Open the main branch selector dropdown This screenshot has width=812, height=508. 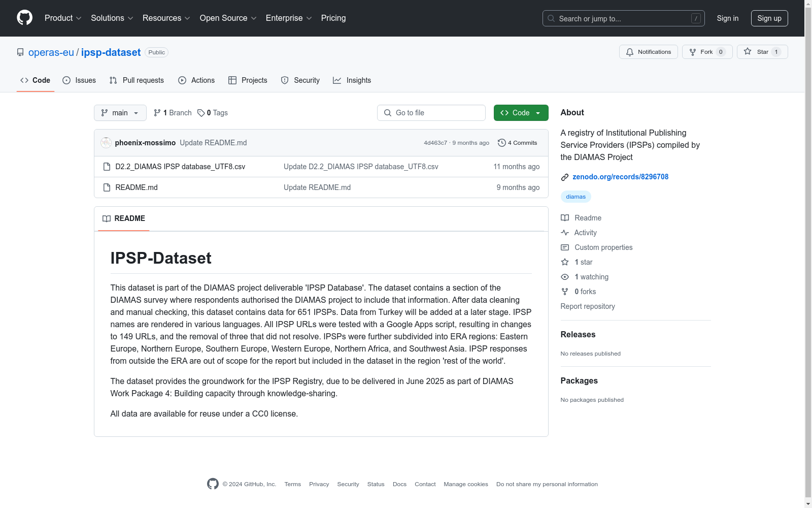pyautogui.click(x=120, y=113)
